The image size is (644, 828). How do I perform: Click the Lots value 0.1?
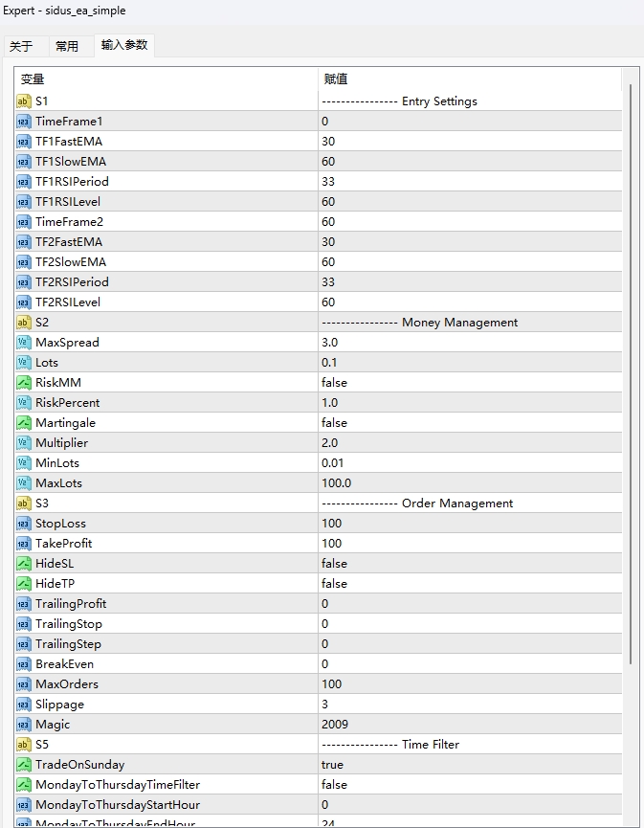[329, 362]
